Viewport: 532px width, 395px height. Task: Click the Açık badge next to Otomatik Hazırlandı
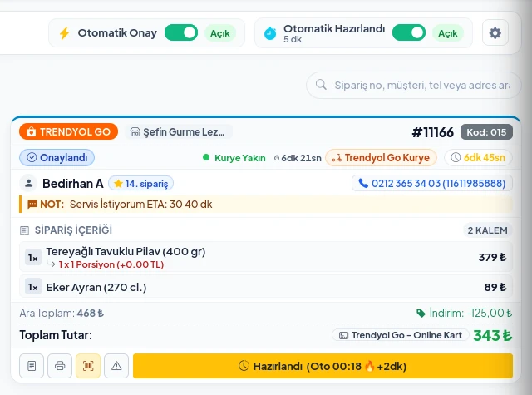[x=447, y=33]
